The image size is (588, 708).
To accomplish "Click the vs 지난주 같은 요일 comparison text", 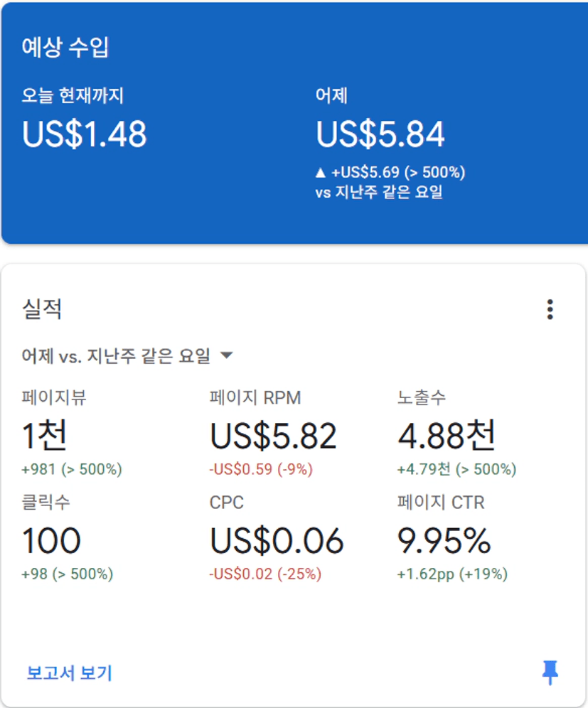I will click(x=379, y=193).
